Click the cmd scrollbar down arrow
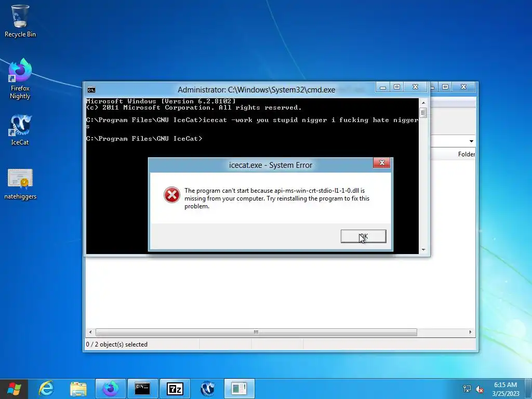This screenshot has width=532, height=399. tap(423, 250)
